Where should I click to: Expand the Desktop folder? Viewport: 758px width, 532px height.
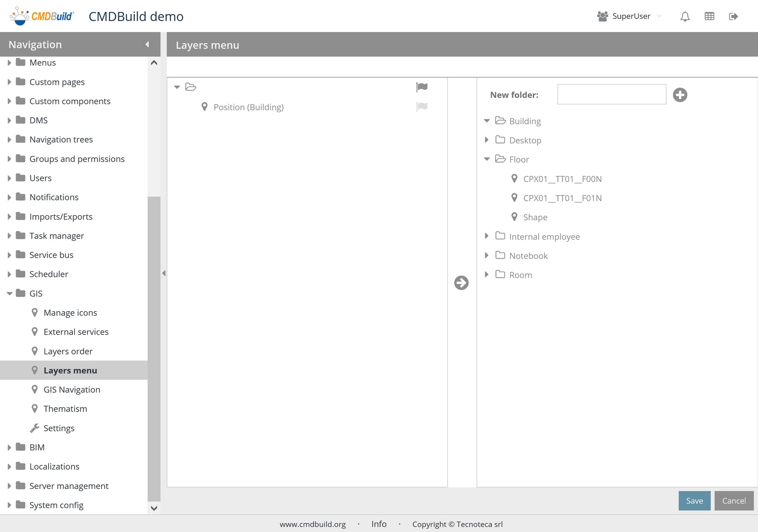[487, 140]
